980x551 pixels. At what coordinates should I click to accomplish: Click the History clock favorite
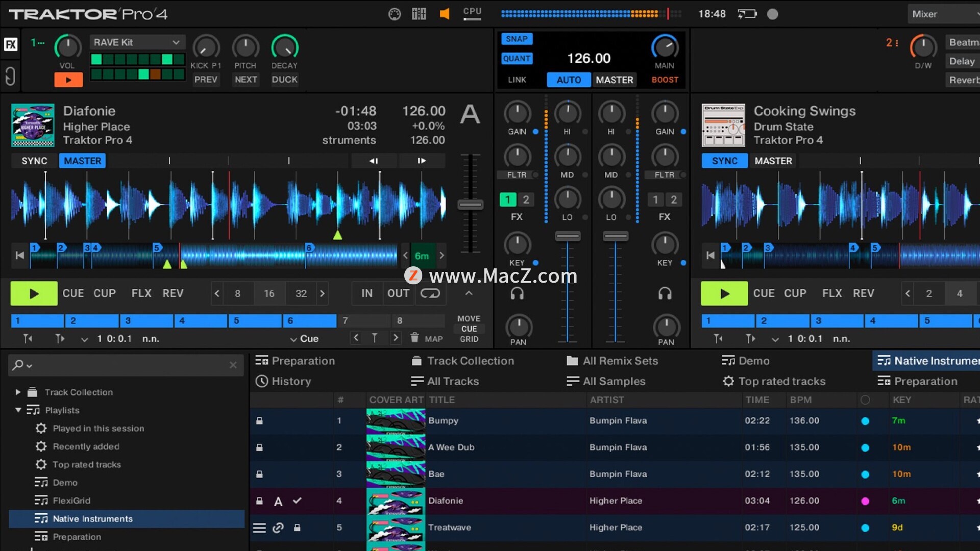(283, 381)
